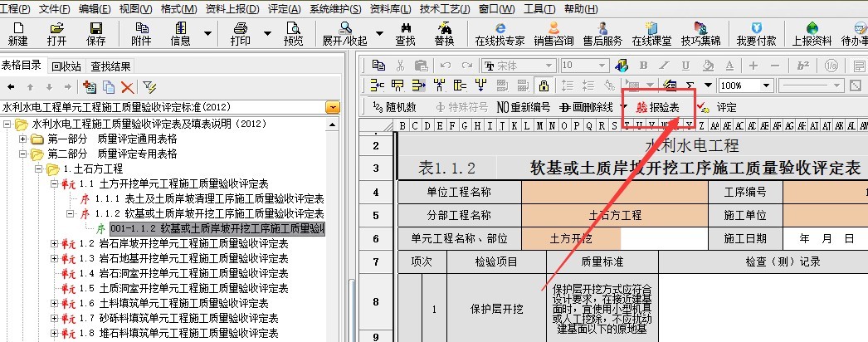868x342 pixels.
Task: Open 技巧集锦 tips collection icon
Action: [701, 34]
